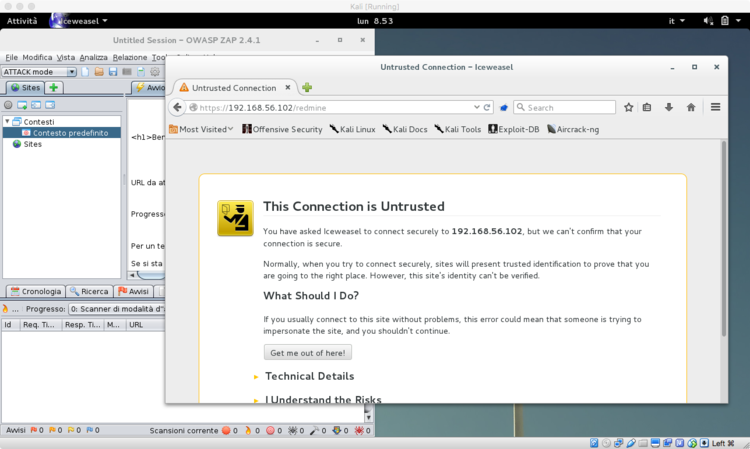This screenshot has width=750, height=449.
Task: Open the downloads arrow icon
Action: click(x=668, y=107)
